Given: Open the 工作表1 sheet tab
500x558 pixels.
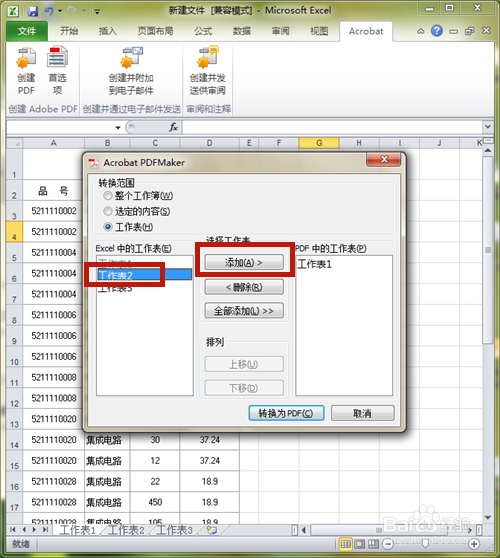Looking at the screenshot, I should click(78, 530).
